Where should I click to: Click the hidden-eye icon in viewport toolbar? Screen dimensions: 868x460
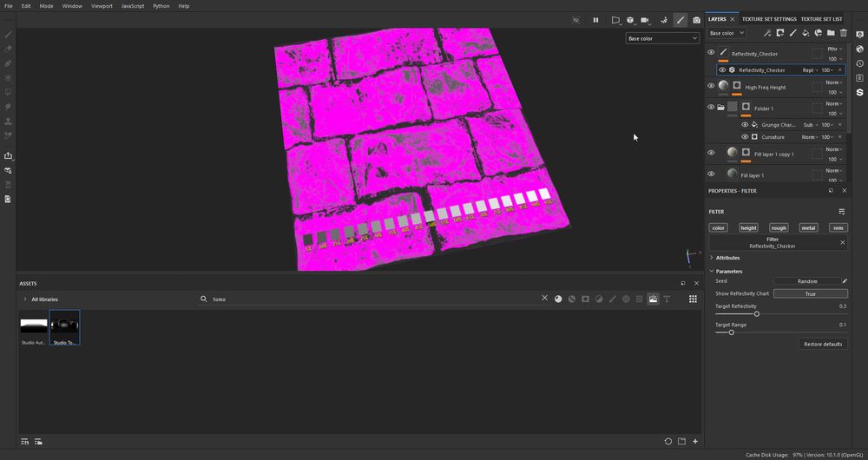(575, 20)
